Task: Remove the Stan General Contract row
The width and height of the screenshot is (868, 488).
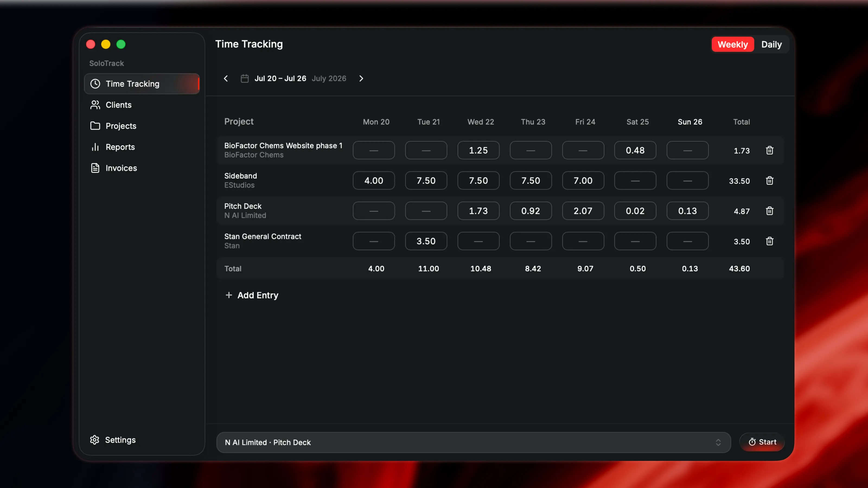Action: pos(769,241)
